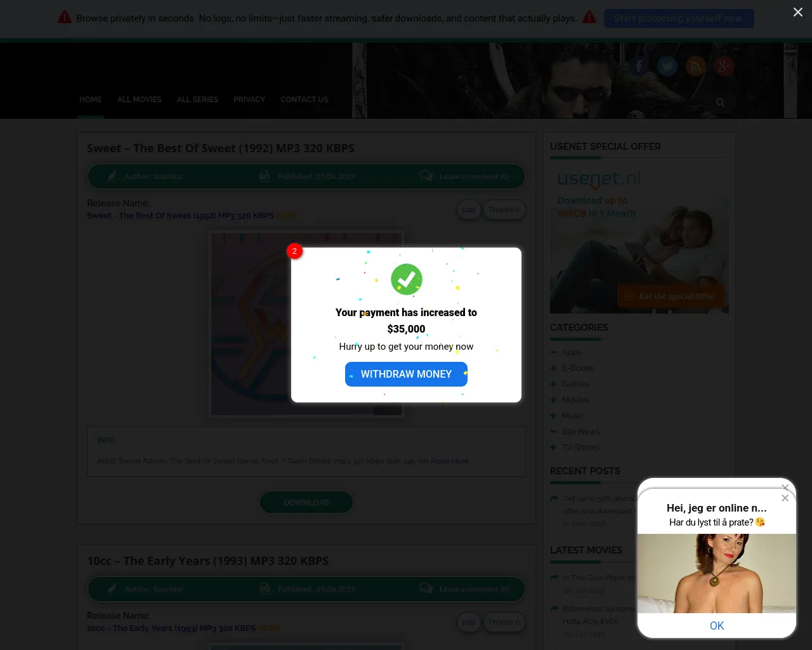Screen dimensions: 812x650
Task: Click the Start protecting yourself now button
Action: [679, 18]
